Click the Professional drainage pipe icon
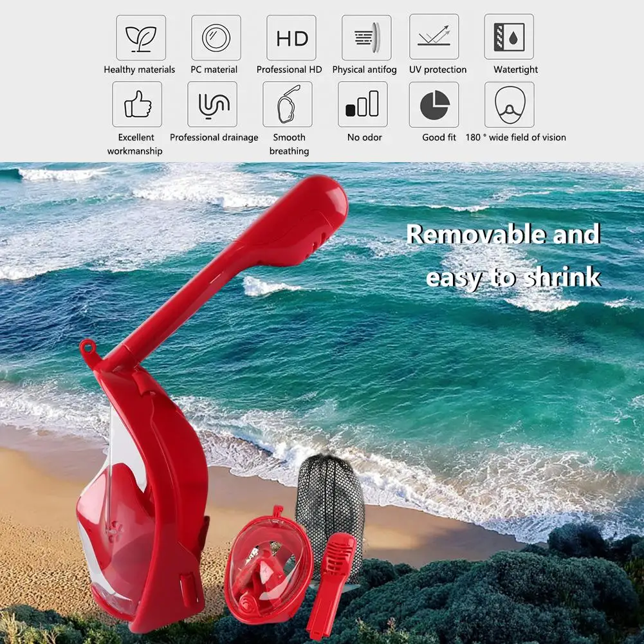 point(212,104)
